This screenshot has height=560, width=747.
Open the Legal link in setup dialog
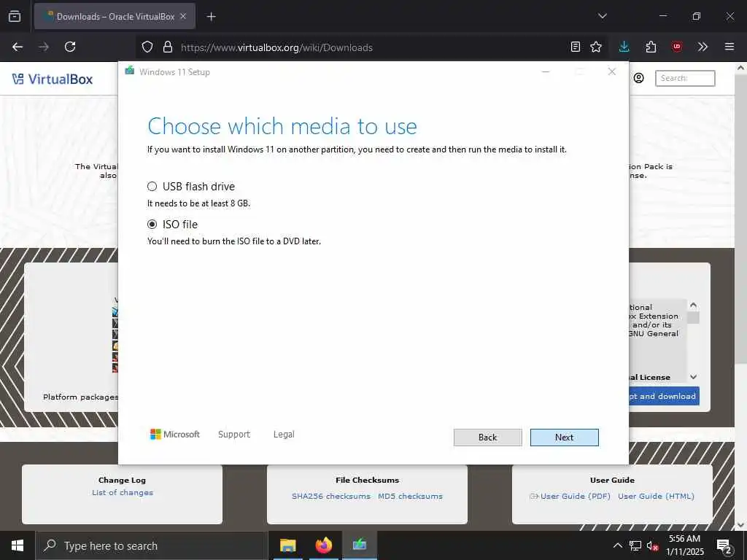click(284, 435)
